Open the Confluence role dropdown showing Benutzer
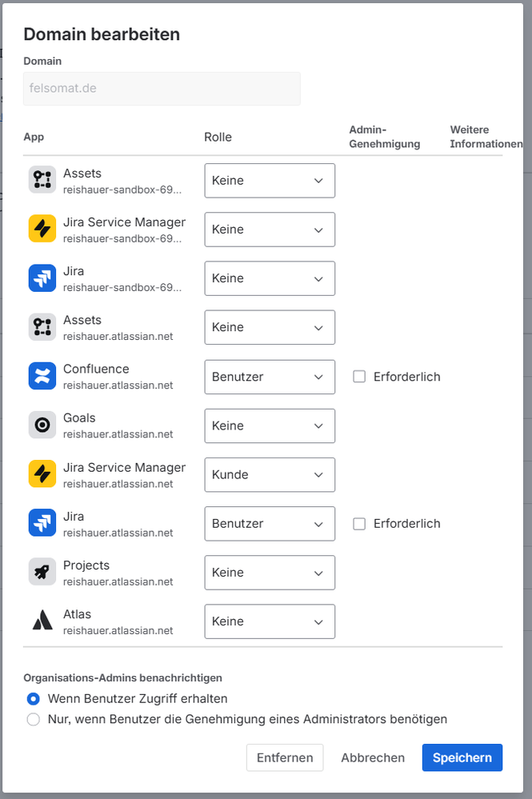The height and width of the screenshot is (799, 532). [270, 377]
